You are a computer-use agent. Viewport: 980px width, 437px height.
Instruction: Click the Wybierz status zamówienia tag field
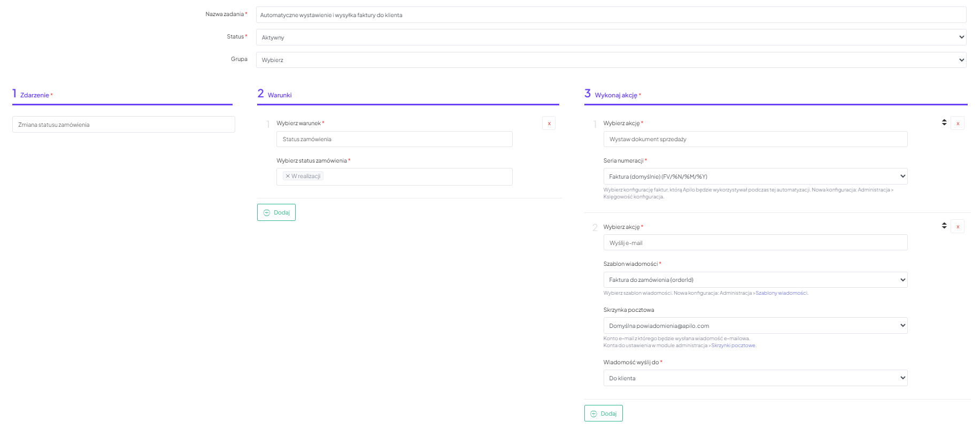(417, 177)
